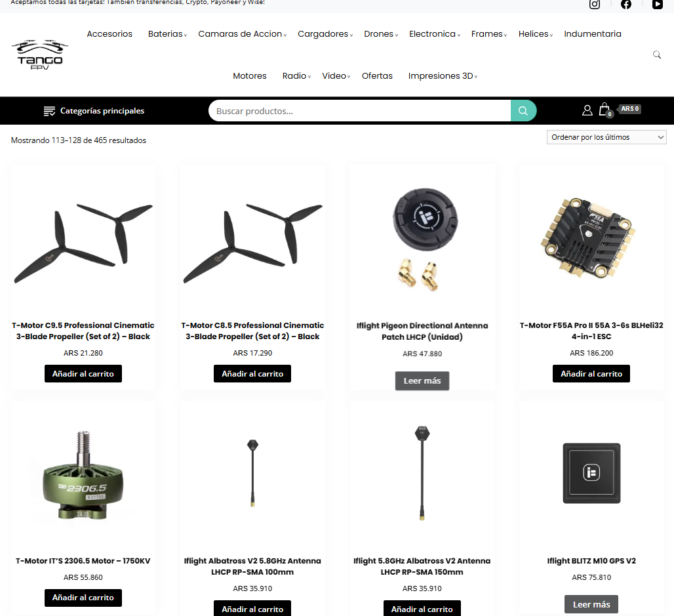Open the Motores menu item
The image size is (674, 616).
tap(250, 76)
